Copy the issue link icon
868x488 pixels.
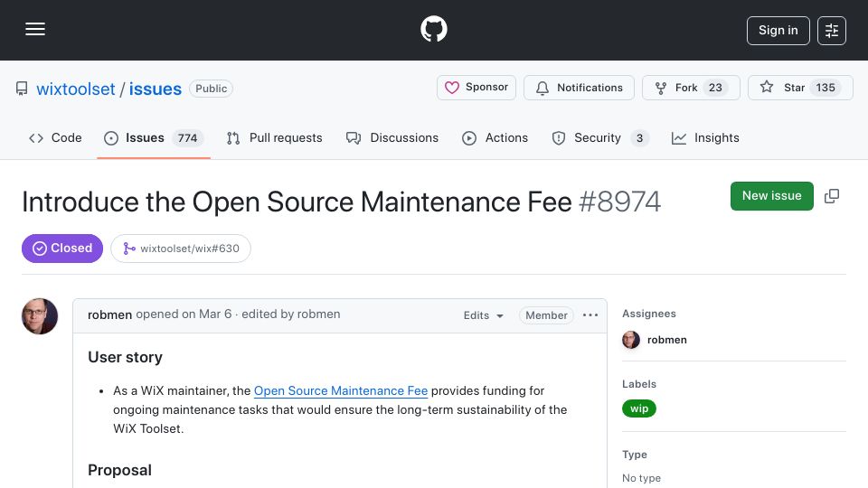832,196
